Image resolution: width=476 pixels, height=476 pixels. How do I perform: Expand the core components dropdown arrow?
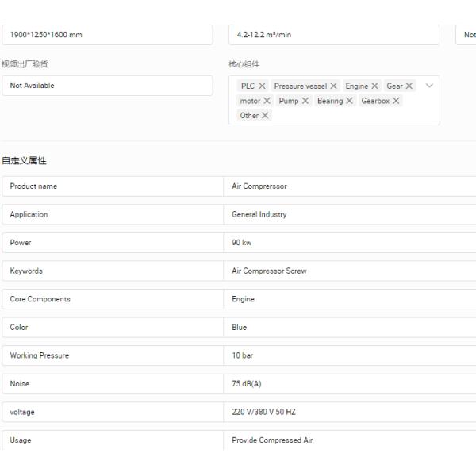pyautogui.click(x=429, y=86)
